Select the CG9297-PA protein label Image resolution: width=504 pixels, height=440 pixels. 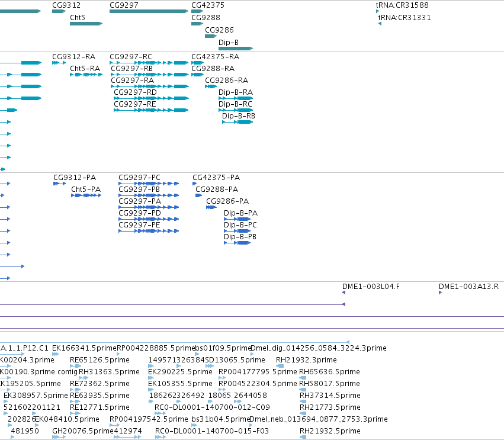(140, 201)
